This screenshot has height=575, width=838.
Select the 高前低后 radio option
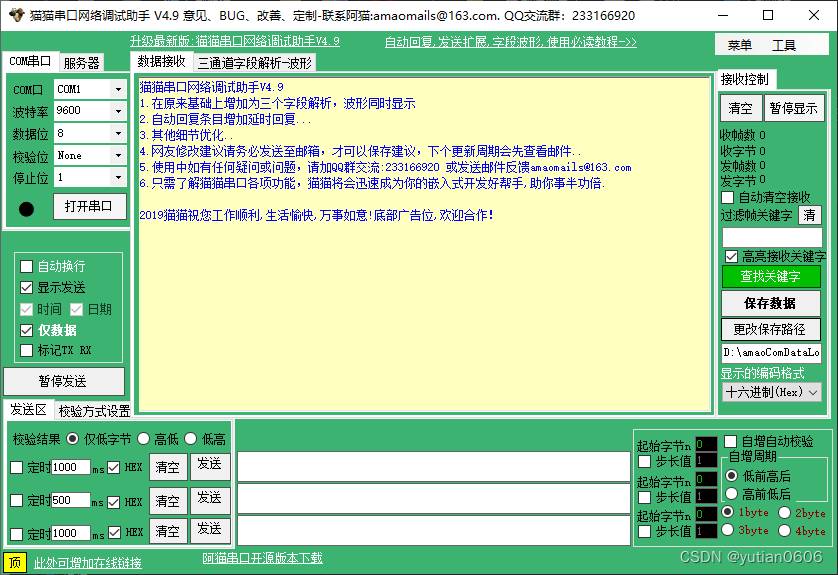point(732,494)
